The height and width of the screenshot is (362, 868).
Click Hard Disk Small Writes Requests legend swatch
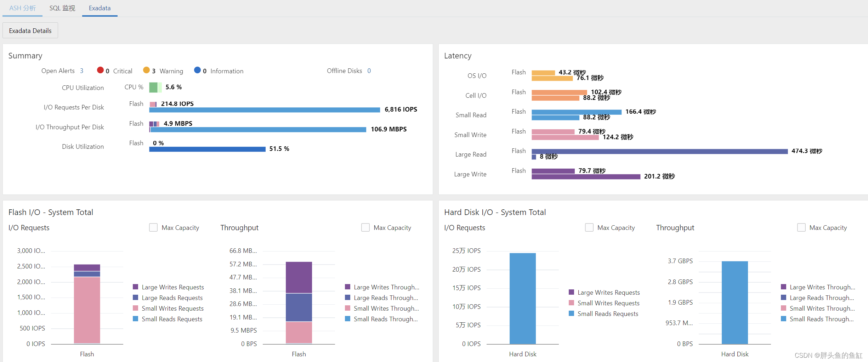pos(571,303)
